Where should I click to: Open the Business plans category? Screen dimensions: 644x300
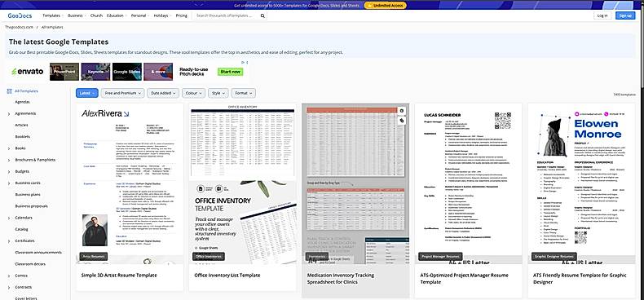tap(28, 195)
